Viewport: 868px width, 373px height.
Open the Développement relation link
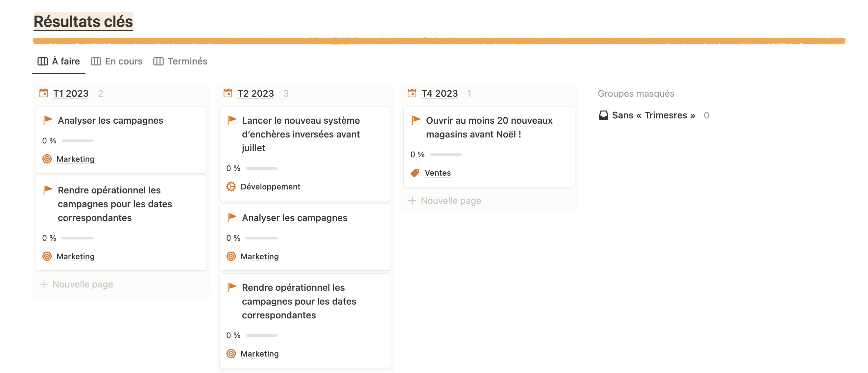[270, 187]
